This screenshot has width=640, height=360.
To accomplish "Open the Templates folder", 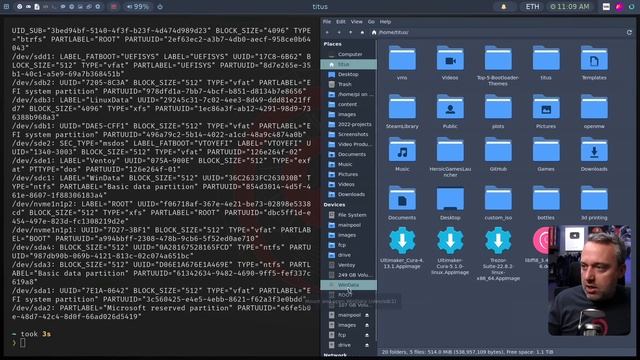I will 594,62.
